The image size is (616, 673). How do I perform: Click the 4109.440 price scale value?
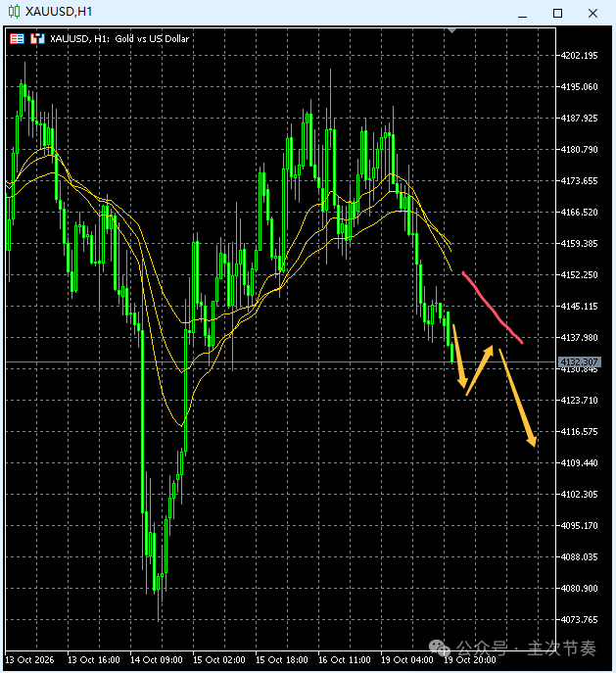pyautogui.click(x=579, y=462)
